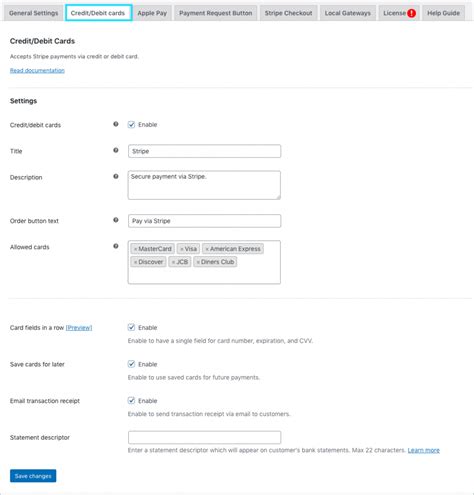Open Preview link for card fields
The width and height of the screenshot is (474, 495).
[79, 328]
